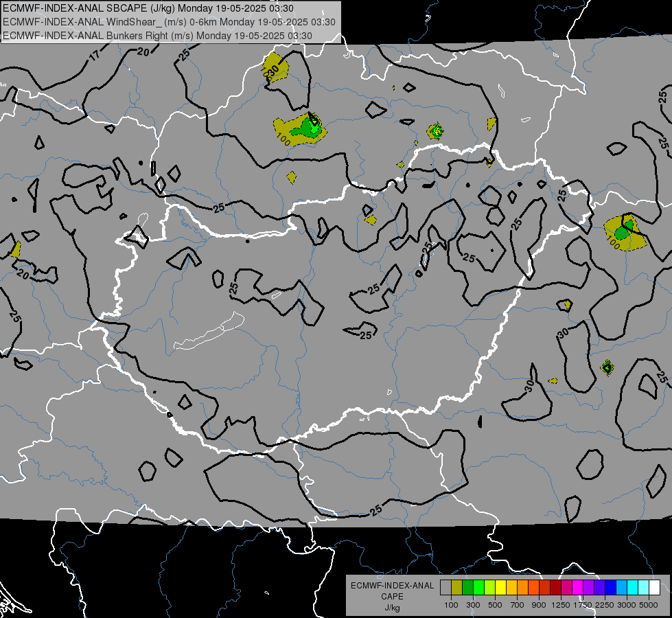Click the legend scale value 500
Viewport: 672px width, 618px height.
point(495,605)
